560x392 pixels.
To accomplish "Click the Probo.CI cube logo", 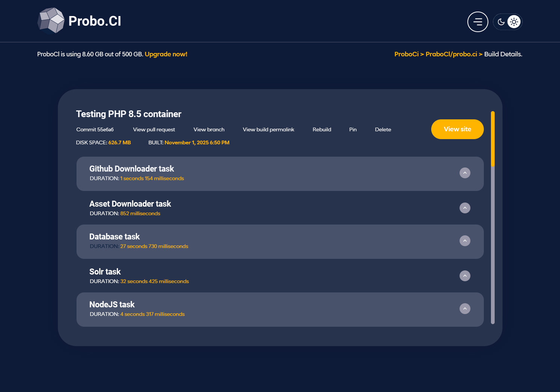I will (x=51, y=21).
